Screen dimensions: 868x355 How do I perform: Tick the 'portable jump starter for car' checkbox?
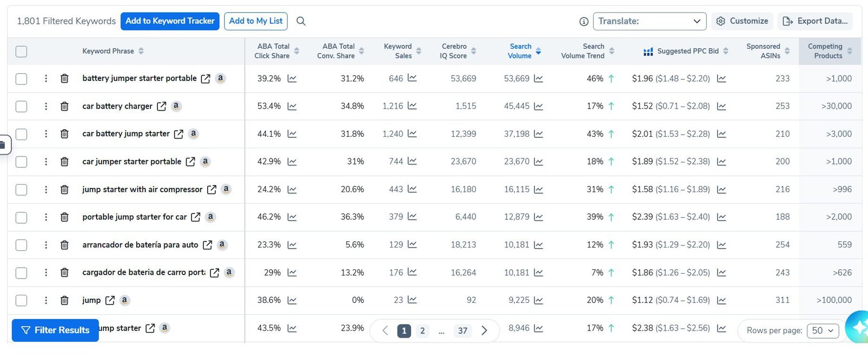point(21,217)
